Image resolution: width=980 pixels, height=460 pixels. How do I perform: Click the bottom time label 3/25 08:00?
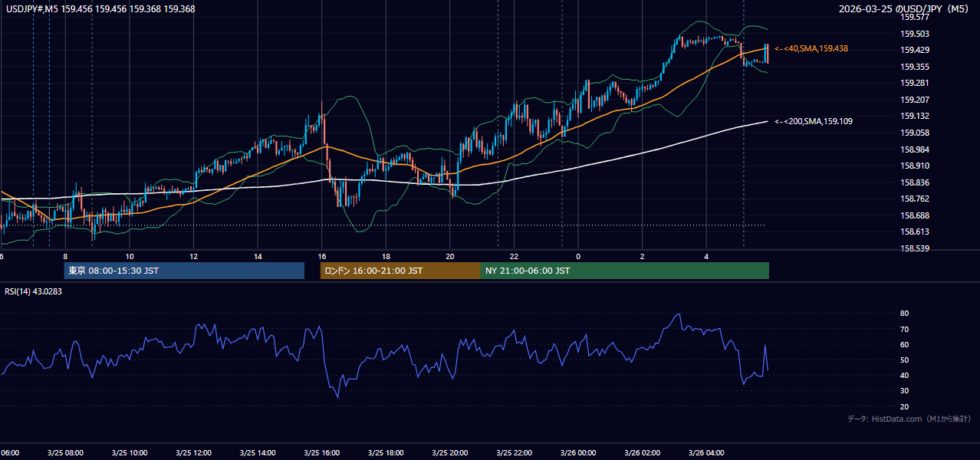(65, 453)
